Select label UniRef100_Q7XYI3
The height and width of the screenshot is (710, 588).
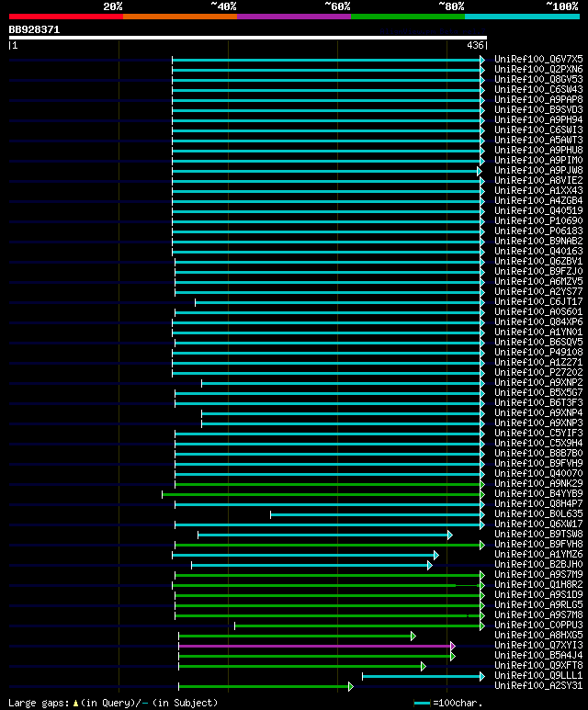538,646
